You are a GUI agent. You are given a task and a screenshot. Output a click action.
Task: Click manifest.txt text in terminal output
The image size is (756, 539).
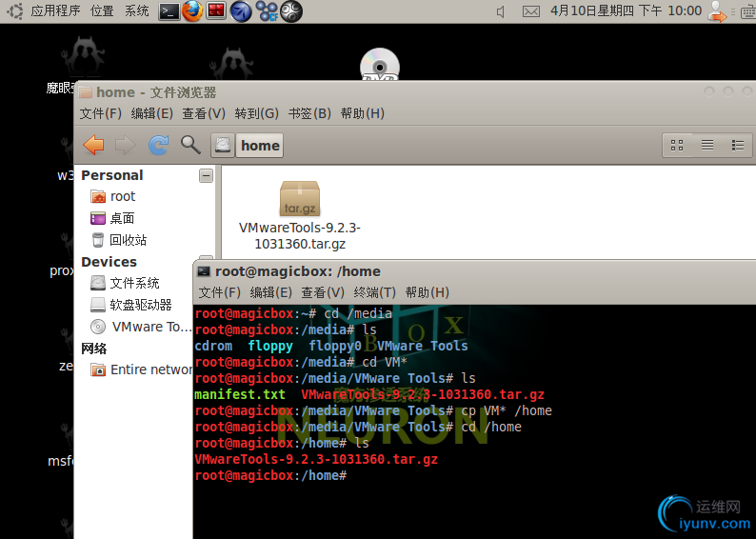(x=240, y=394)
